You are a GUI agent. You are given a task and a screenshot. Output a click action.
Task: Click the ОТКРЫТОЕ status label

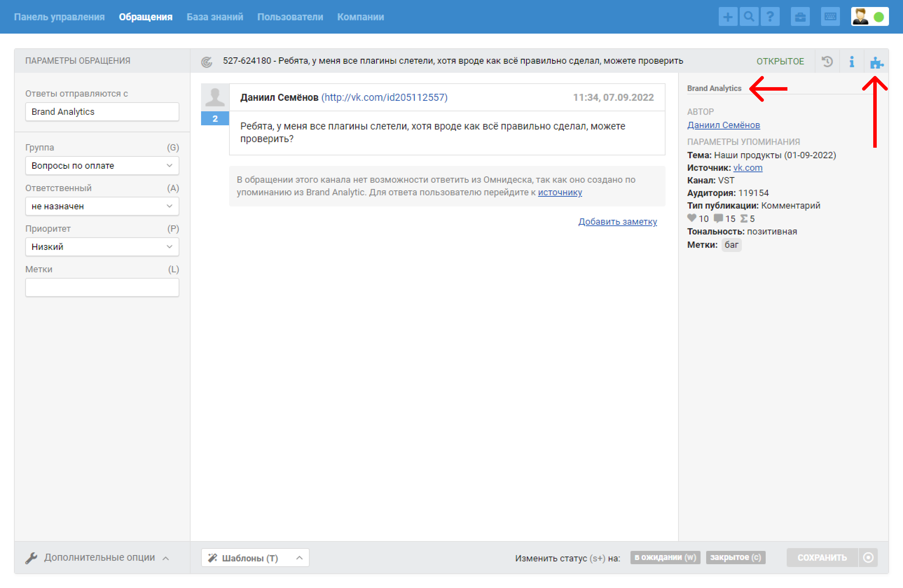pos(780,61)
